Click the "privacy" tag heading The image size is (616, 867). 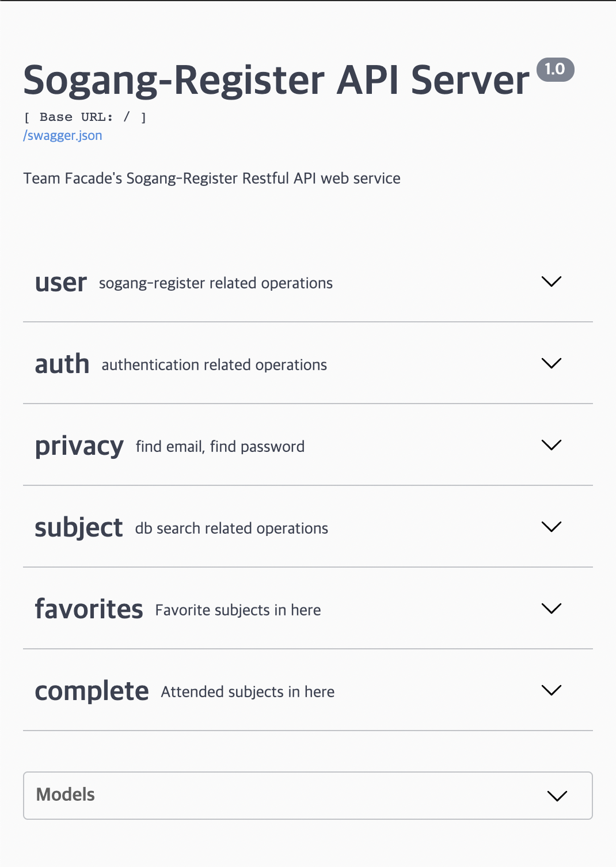pos(79,446)
